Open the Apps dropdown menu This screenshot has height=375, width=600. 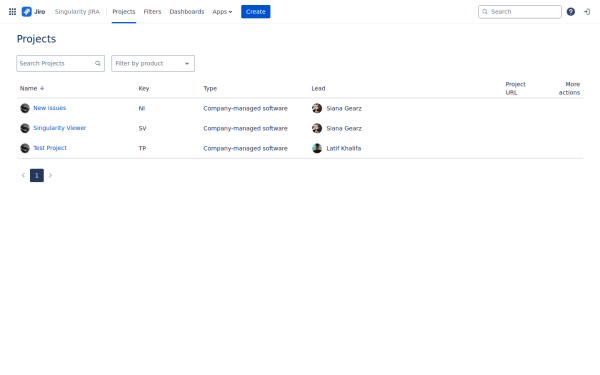(x=222, y=12)
